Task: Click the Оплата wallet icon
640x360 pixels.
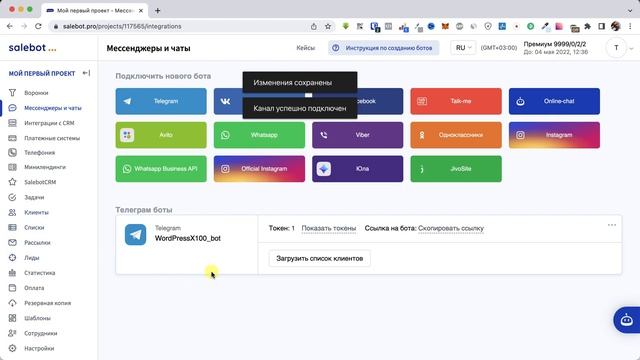Action: pos(12,288)
